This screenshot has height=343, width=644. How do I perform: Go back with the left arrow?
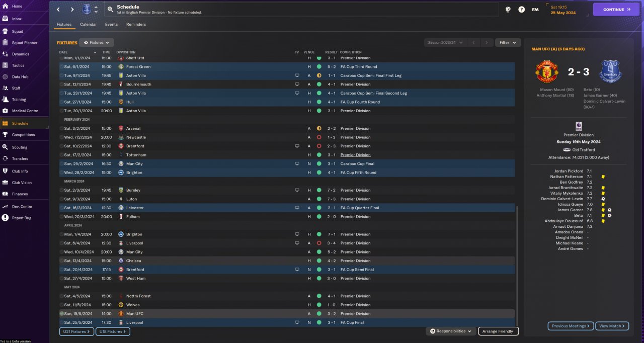(x=58, y=9)
